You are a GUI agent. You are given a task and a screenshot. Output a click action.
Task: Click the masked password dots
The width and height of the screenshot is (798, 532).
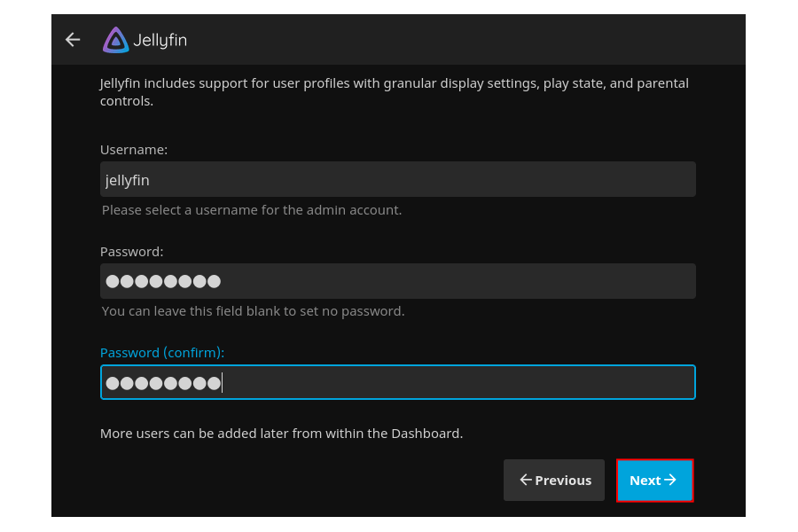(162, 280)
